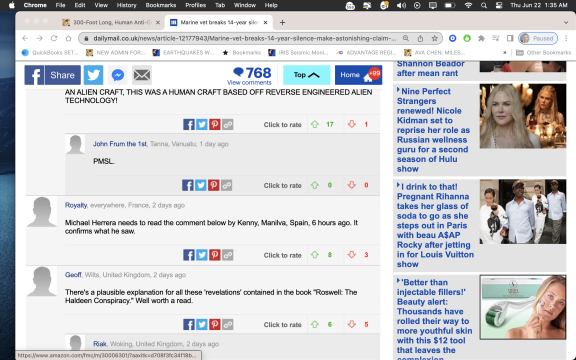Close the Marine vet breaks 14-year silence tab
The width and height of the screenshot is (576, 360).
click(x=265, y=22)
